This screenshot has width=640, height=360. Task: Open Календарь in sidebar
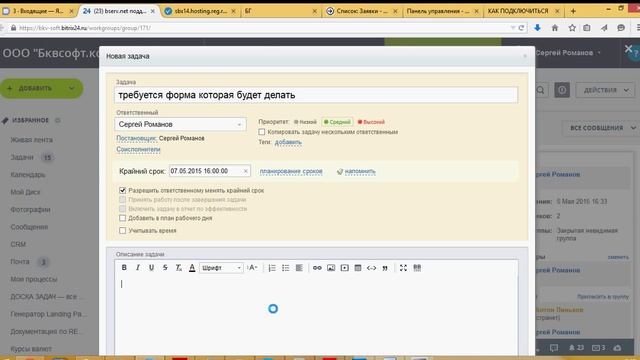click(28, 175)
